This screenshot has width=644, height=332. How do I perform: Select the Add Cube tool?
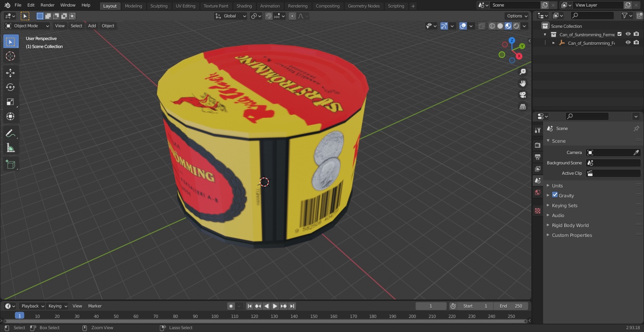(10, 165)
